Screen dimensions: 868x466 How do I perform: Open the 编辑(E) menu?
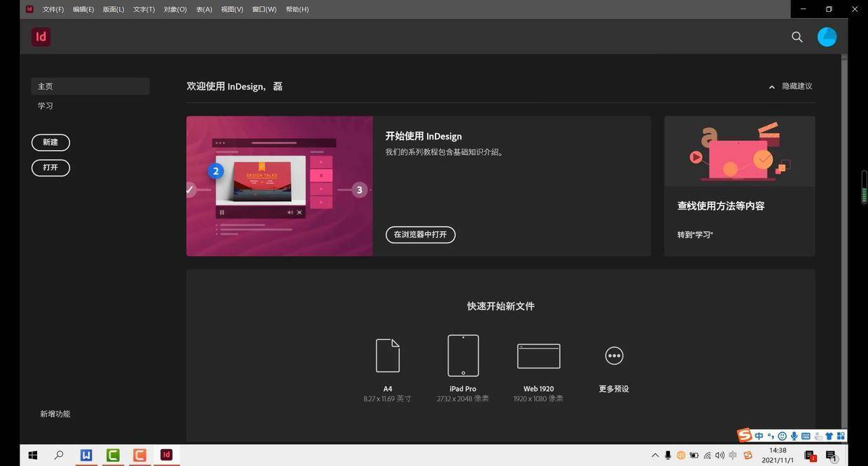click(x=83, y=9)
